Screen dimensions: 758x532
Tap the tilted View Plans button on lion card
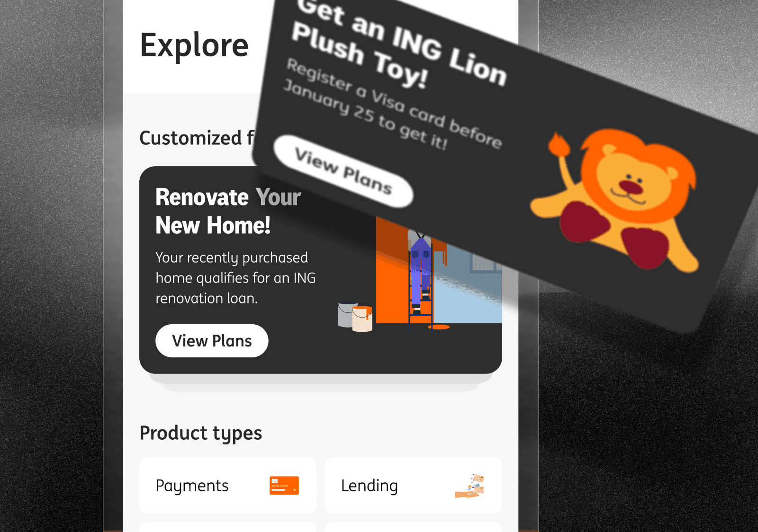pos(343,171)
